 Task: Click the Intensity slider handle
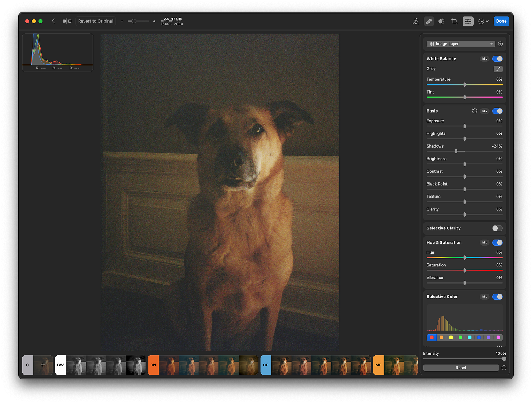point(504,359)
